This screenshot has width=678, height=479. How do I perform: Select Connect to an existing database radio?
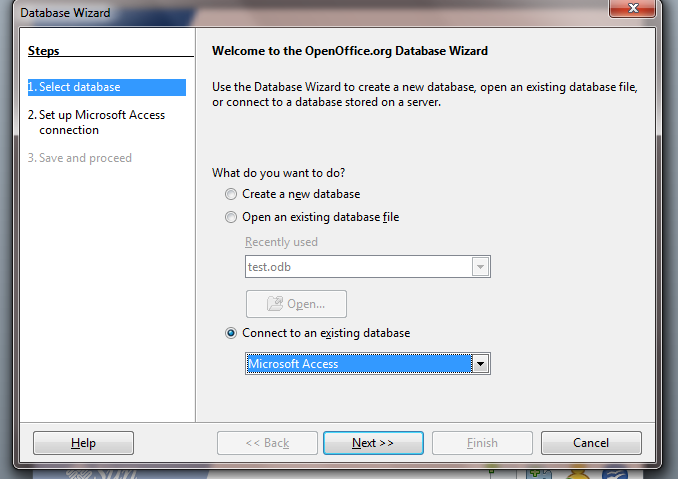(232, 333)
